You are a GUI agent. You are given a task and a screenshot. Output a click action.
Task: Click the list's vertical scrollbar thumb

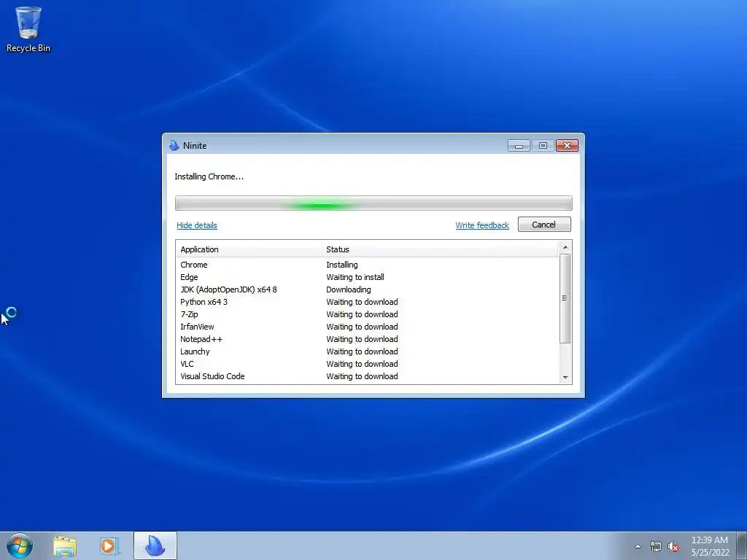click(x=565, y=298)
